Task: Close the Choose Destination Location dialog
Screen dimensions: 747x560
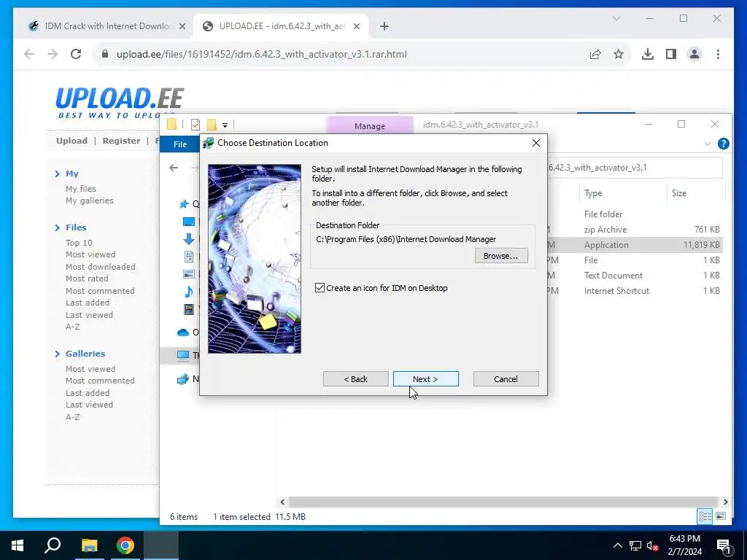Action: tap(536, 143)
